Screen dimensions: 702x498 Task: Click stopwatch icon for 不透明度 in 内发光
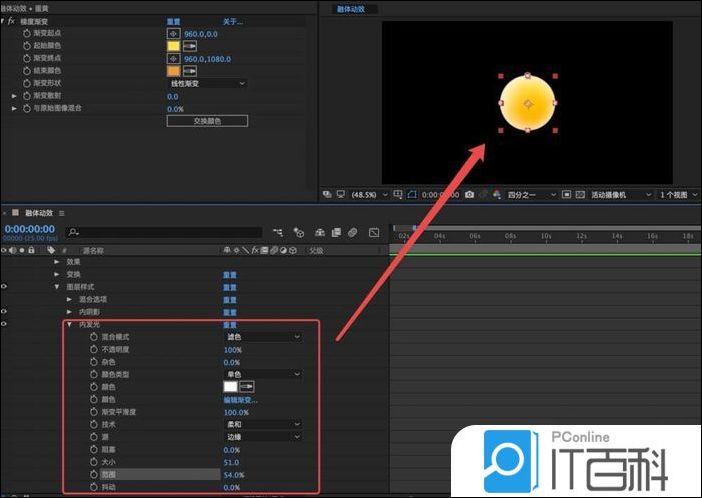click(x=93, y=350)
